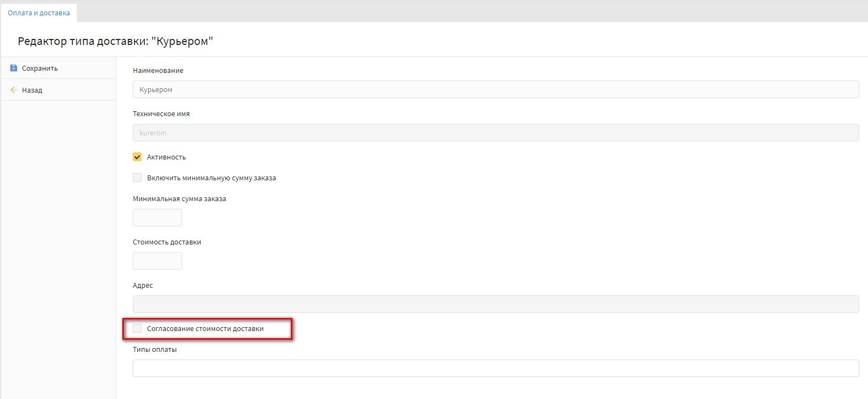
Task: Click the Согласование стоимости доставки label text
Action: pyautogui.click(x=205, y=329)
